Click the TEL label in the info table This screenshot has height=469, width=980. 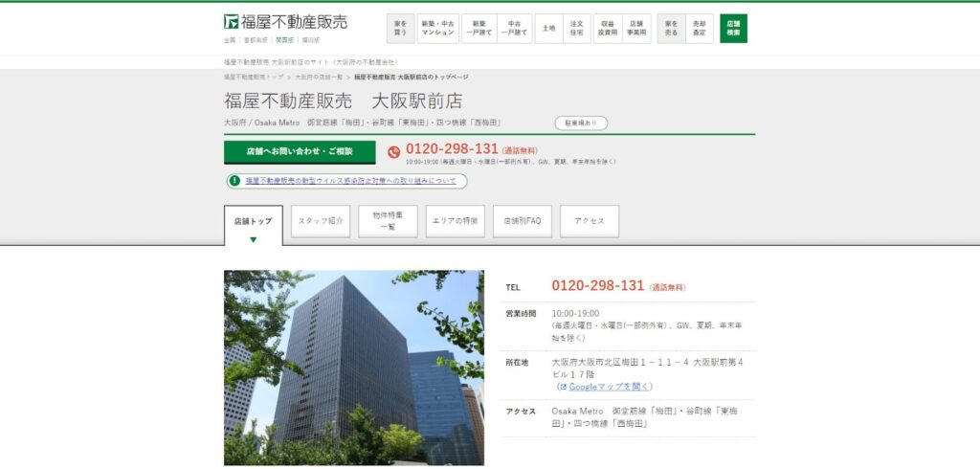click(x=513, y=288)
